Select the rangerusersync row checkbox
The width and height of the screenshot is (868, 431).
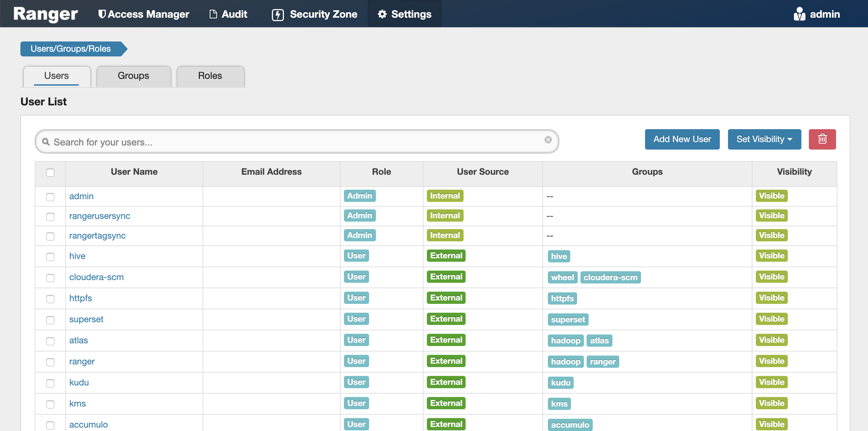point(50,217)
